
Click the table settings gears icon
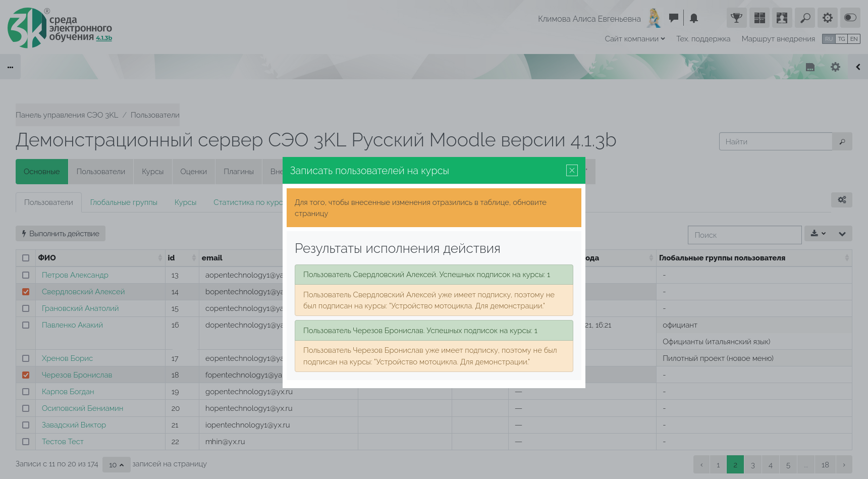(841, 200)
